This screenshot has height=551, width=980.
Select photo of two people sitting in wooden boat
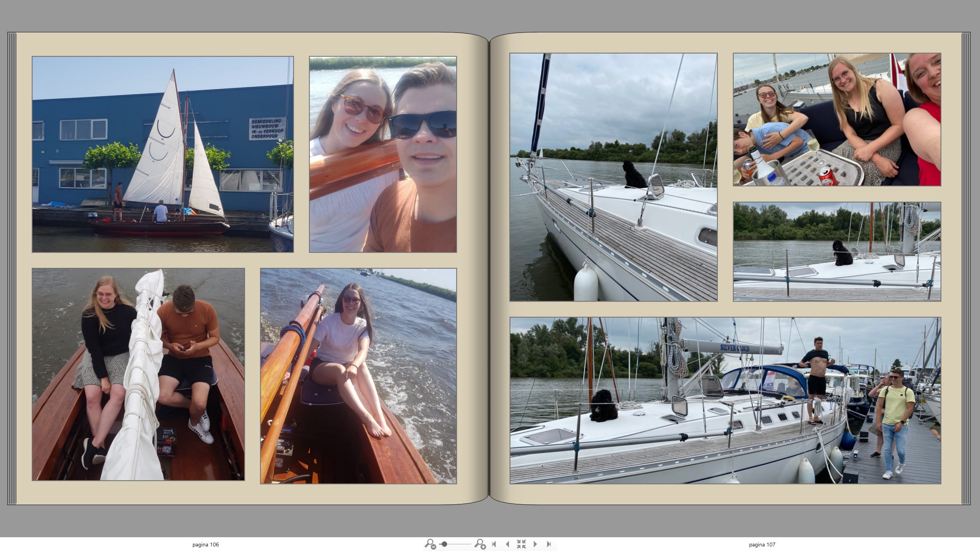pyautogui.click(x=138, y=374)
